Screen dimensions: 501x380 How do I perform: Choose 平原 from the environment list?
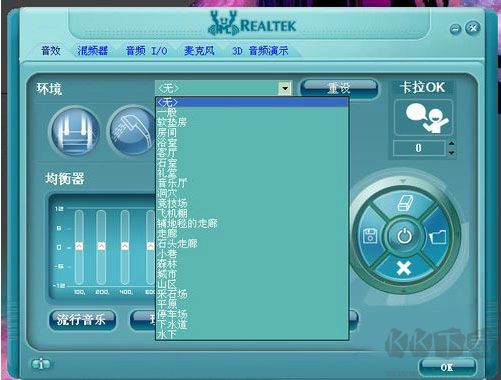point(252,304)
